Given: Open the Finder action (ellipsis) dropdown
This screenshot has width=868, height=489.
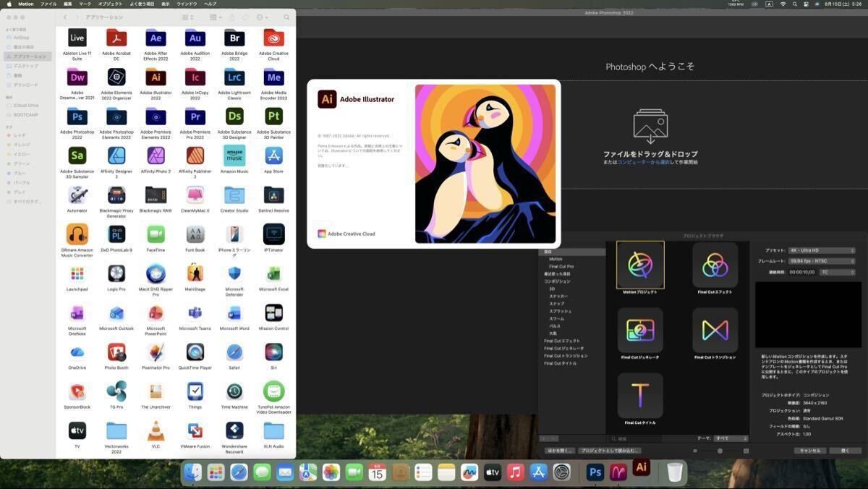Looking at the screenshot, I should click(x=262, y=17).
